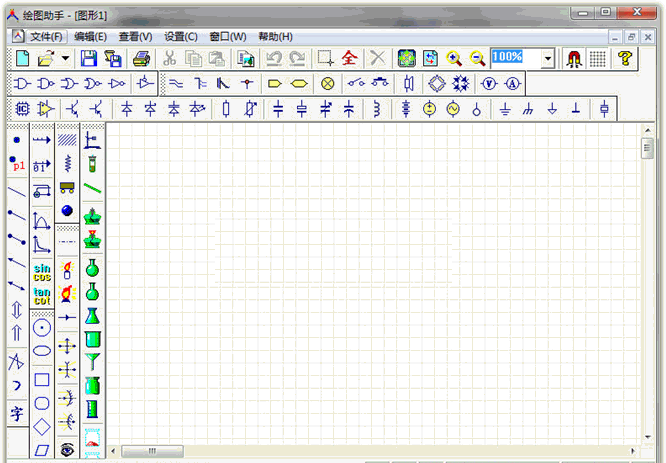Pick the text tool labeled 字
The height and width of the screenshot is (463, 666).
tap(17, 413)
